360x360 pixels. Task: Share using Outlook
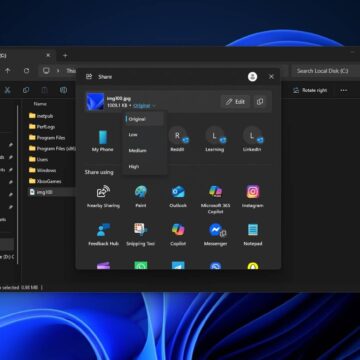(178, 197)
